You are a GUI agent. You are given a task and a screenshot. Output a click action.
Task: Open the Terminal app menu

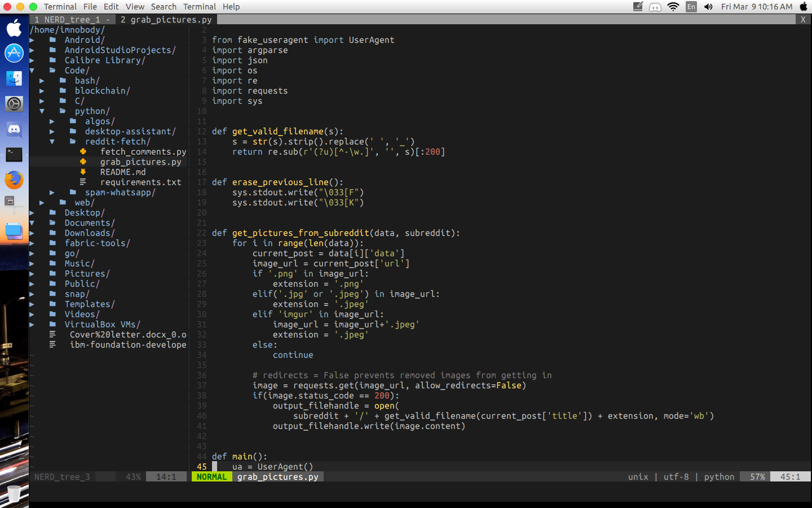tap(60, 7)
